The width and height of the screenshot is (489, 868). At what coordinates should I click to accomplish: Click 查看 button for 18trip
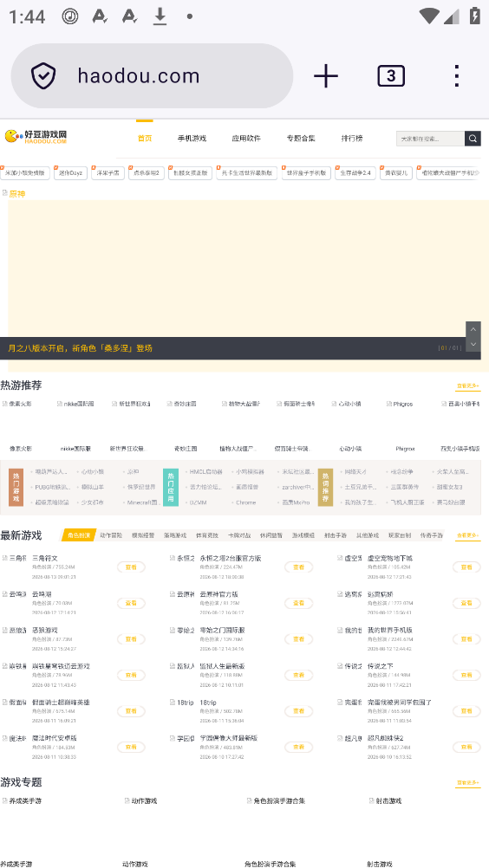coord(298,711)
